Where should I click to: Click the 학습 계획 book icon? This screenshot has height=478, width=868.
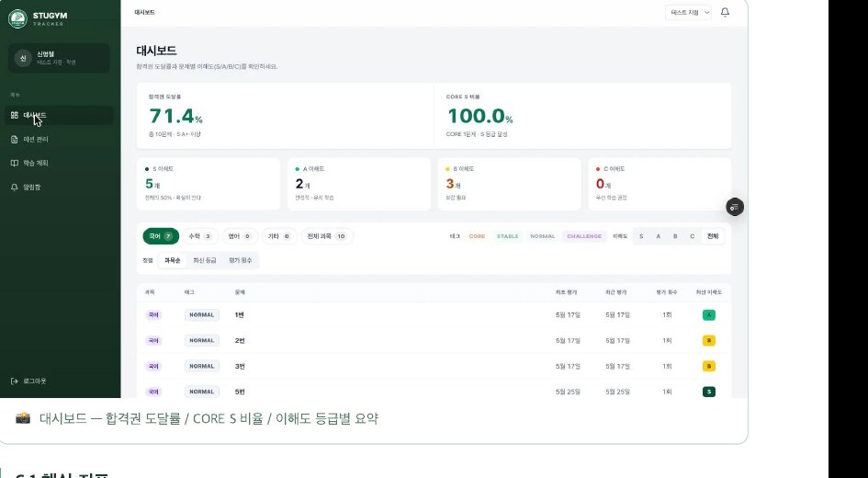[15, 164]
